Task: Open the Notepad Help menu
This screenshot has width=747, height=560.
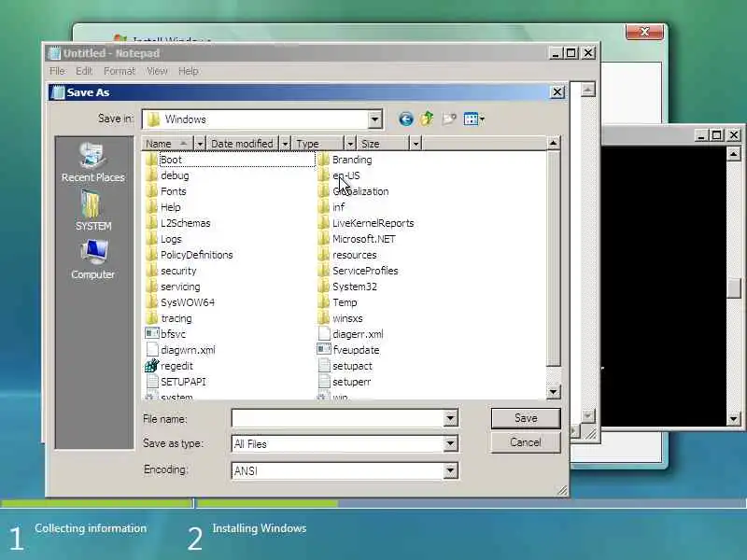Action: [x=189, y=71]
